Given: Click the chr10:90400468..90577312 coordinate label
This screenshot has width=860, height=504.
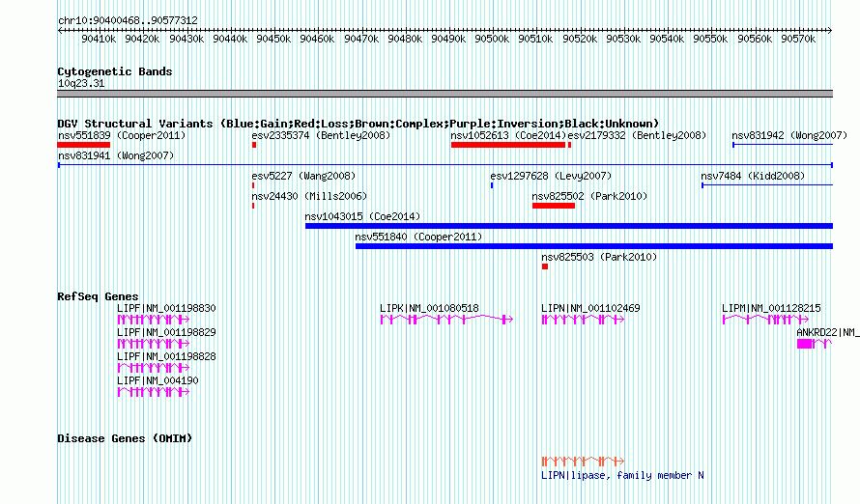Looking at the screenshot, I should [128, 20].
